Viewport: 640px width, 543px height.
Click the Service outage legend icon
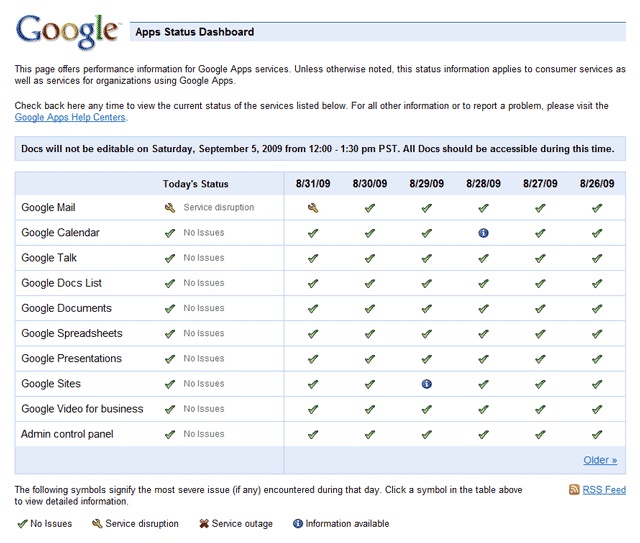(204, 523)
